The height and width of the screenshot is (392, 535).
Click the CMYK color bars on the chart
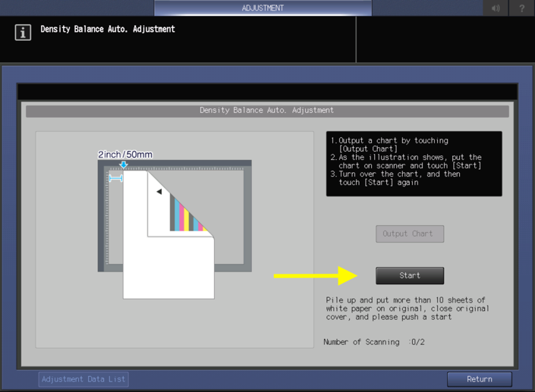(x=186, y=214)
